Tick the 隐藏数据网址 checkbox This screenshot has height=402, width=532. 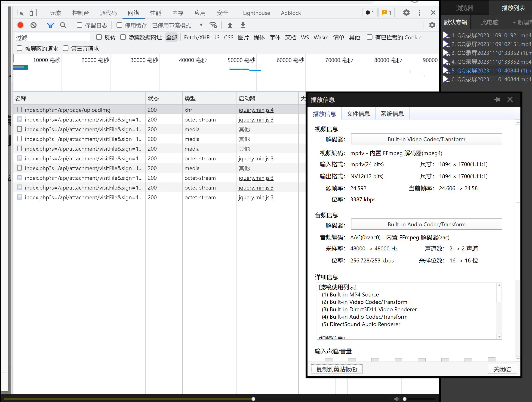(123, 37)
